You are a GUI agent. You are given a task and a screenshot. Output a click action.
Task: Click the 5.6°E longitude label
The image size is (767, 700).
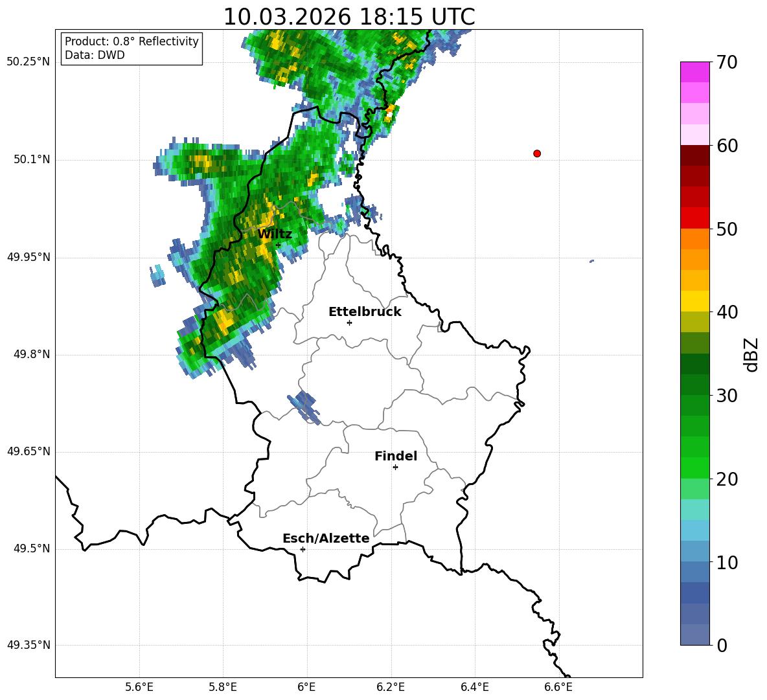[139, 687]
